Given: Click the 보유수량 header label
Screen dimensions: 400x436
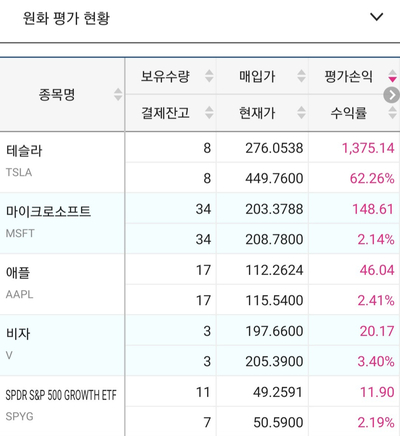Looking at the screenshot, I should click(x=165, y=76).
